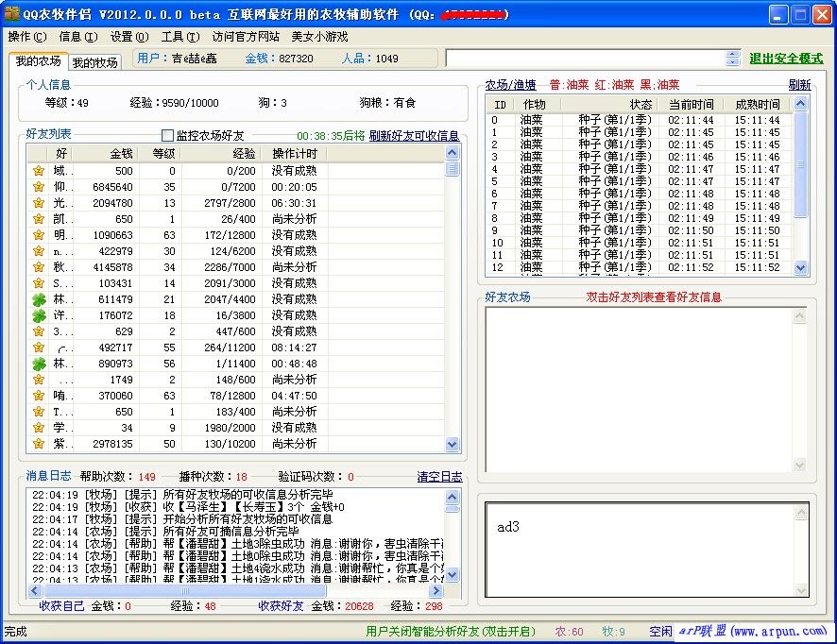The image size is (837, 644).
Task: Click the clover icon for friend with money 890973
Action: 39,364
